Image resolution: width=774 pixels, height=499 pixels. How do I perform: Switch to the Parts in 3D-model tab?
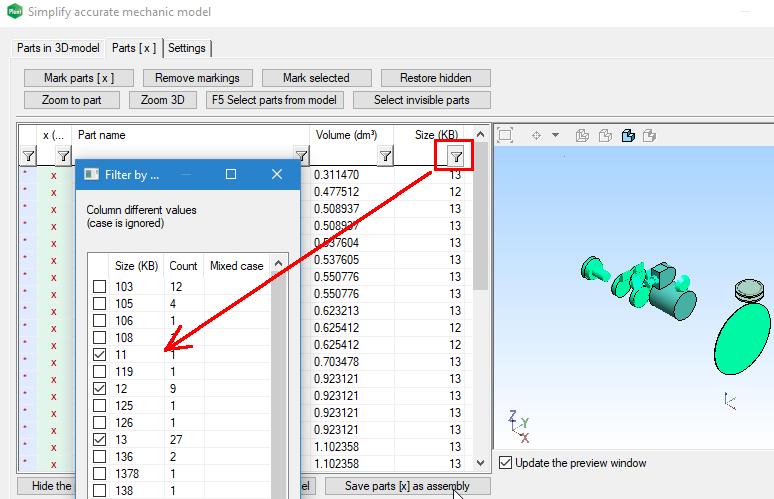(x=58, y=48)
